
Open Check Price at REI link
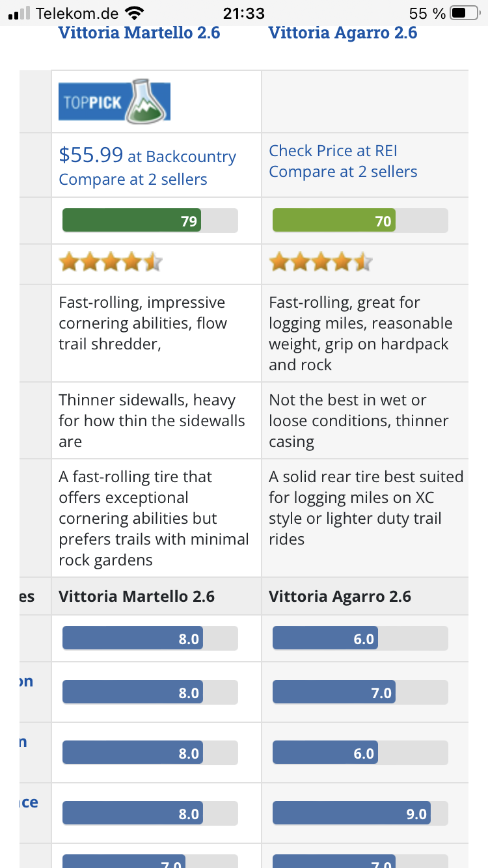pos(333,151)
